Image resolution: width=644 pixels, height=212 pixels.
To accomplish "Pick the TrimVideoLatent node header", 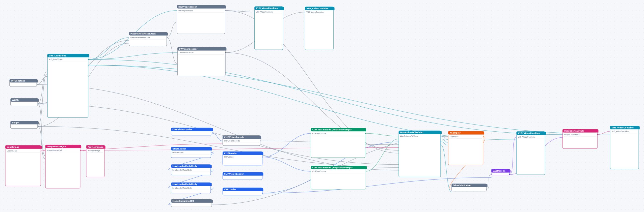I will (469, 185).
